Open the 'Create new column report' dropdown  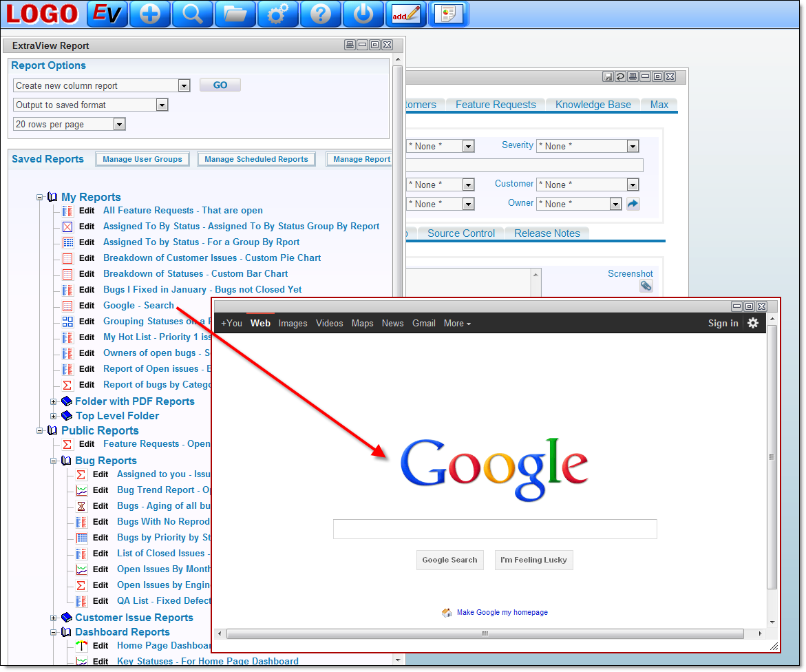click(x=184, y=86)
